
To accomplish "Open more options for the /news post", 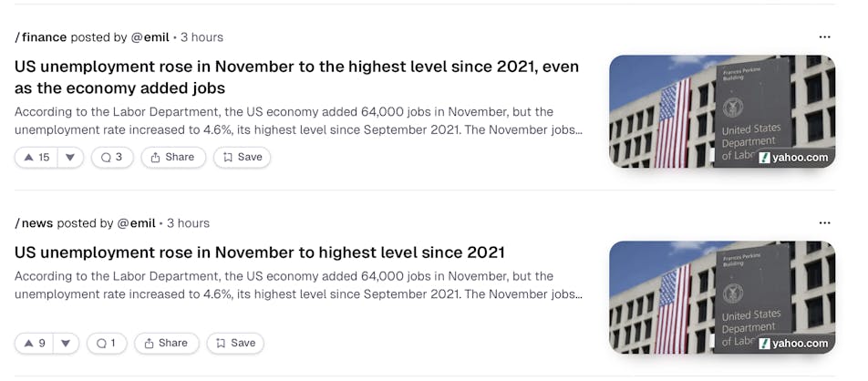I will pyautogui.click(x=824, y=223).
